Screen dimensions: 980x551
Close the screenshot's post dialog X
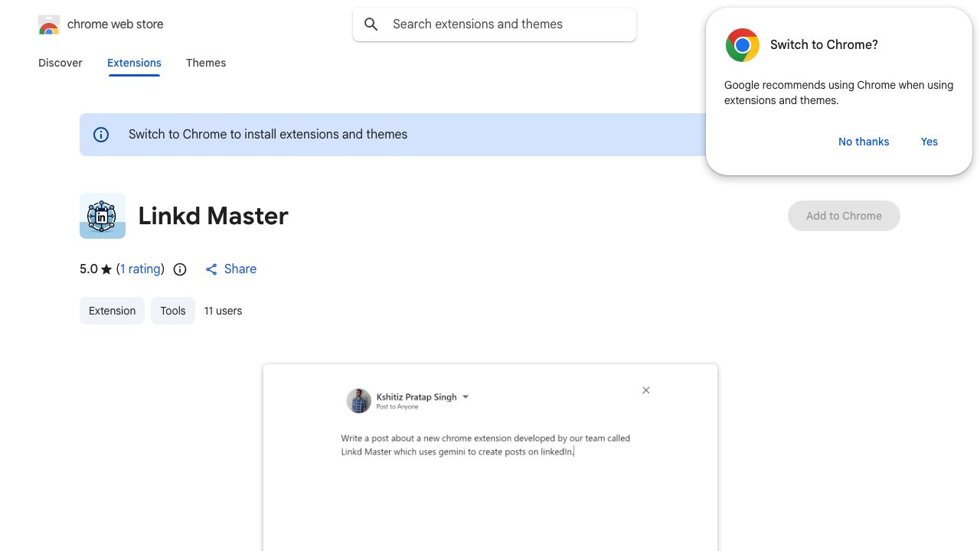(646, 390)
